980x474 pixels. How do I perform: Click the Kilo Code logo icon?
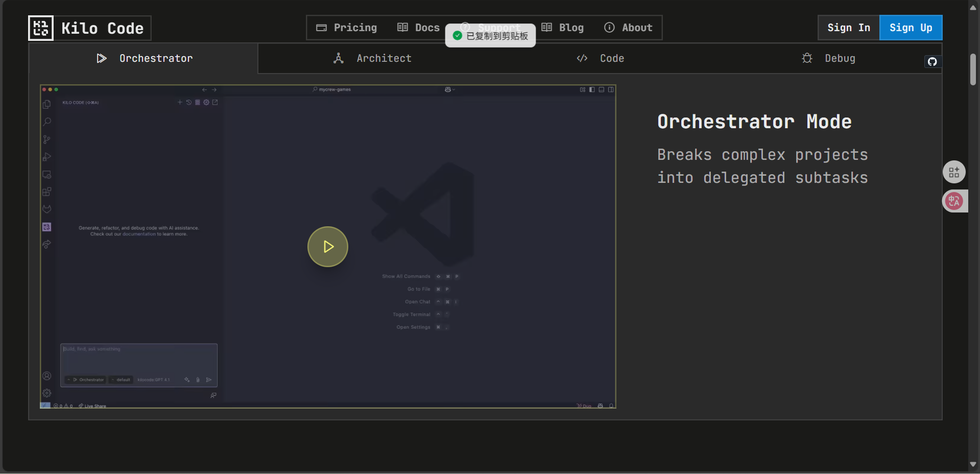point(41,28)
